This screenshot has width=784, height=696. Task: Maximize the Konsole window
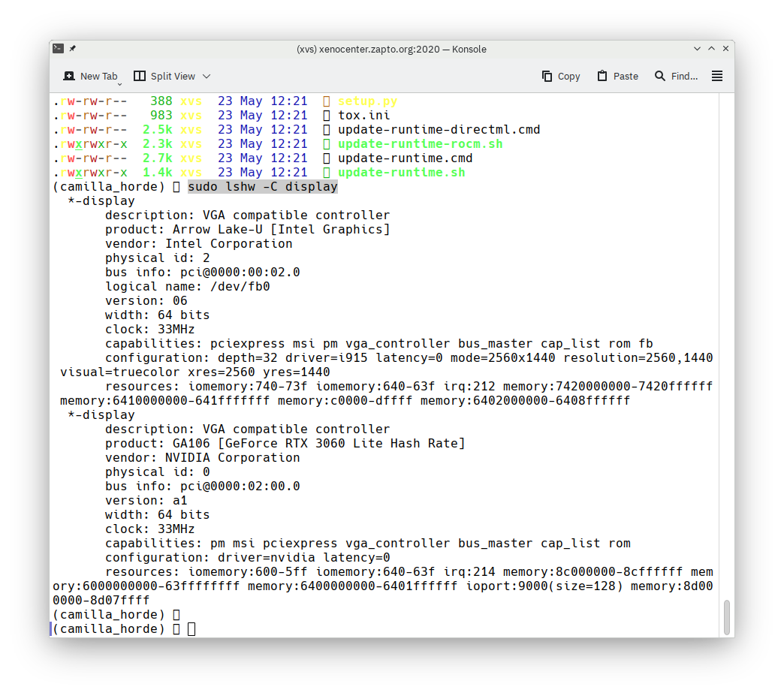(711, 49)
